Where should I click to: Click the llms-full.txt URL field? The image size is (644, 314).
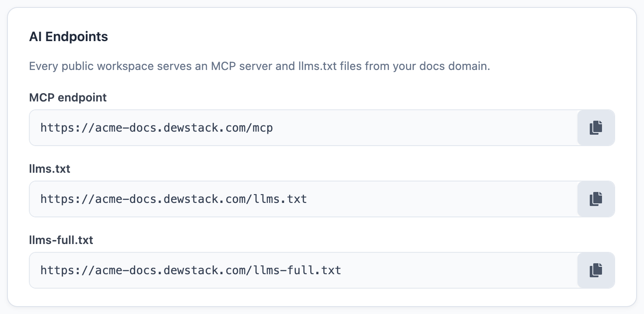point(303,270)
